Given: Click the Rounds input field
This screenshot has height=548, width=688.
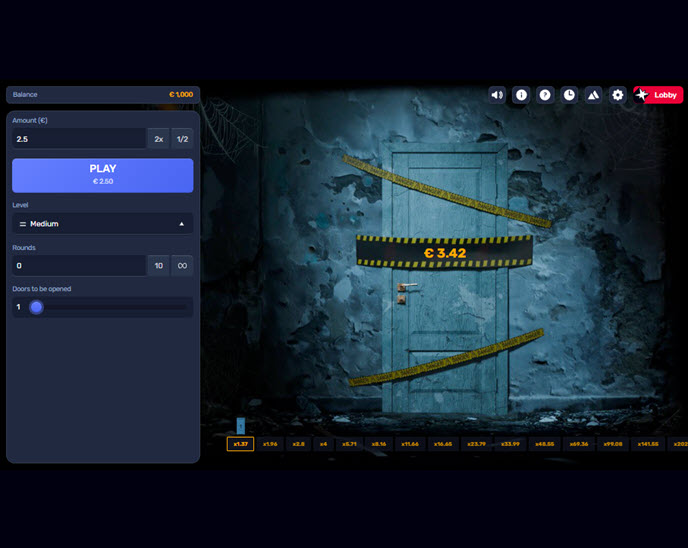Looking at the screenshot, I should click(x=78, y=266).
